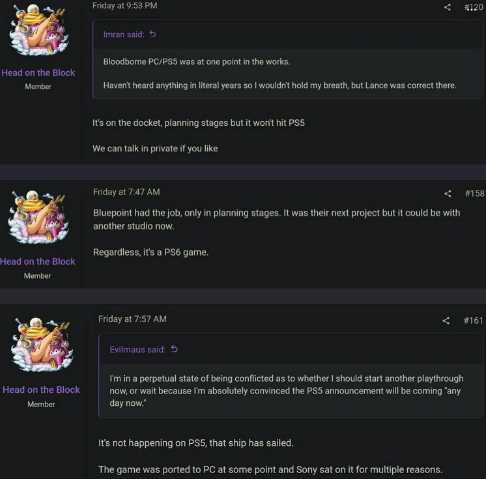Open post number #120 permalink

[x=474, y=7]
